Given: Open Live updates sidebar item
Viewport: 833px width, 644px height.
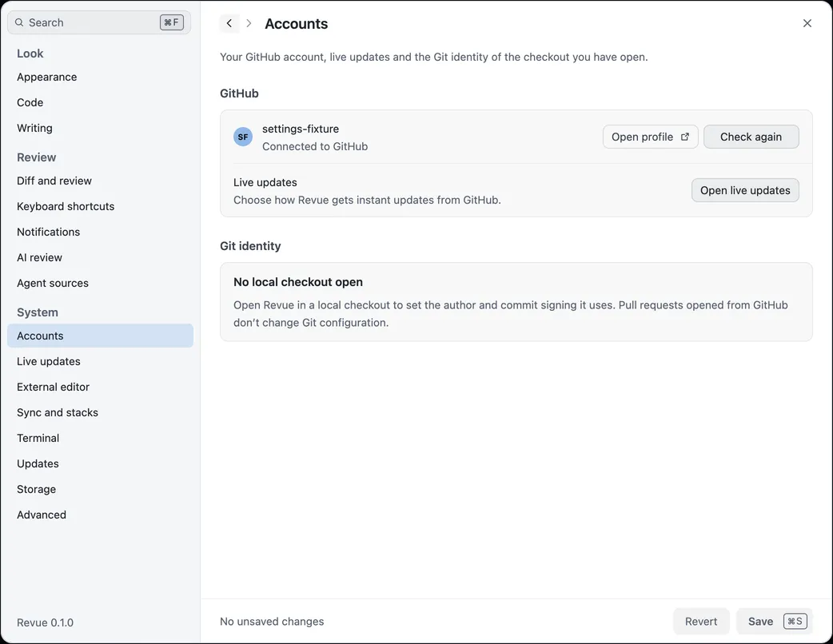Looking at the screenshot, I should [101, 361].
